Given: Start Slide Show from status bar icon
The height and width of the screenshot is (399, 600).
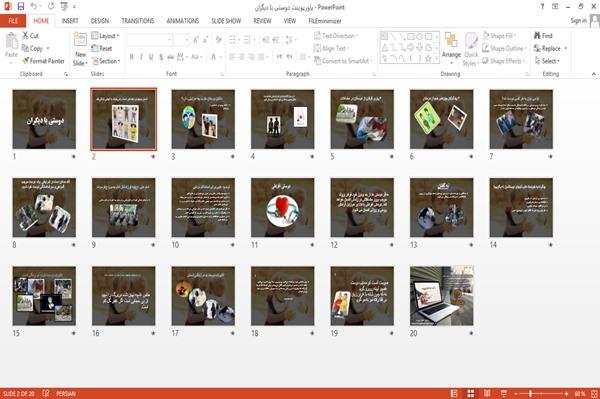Looking at the screenshot, I should (x=504, y=393).
